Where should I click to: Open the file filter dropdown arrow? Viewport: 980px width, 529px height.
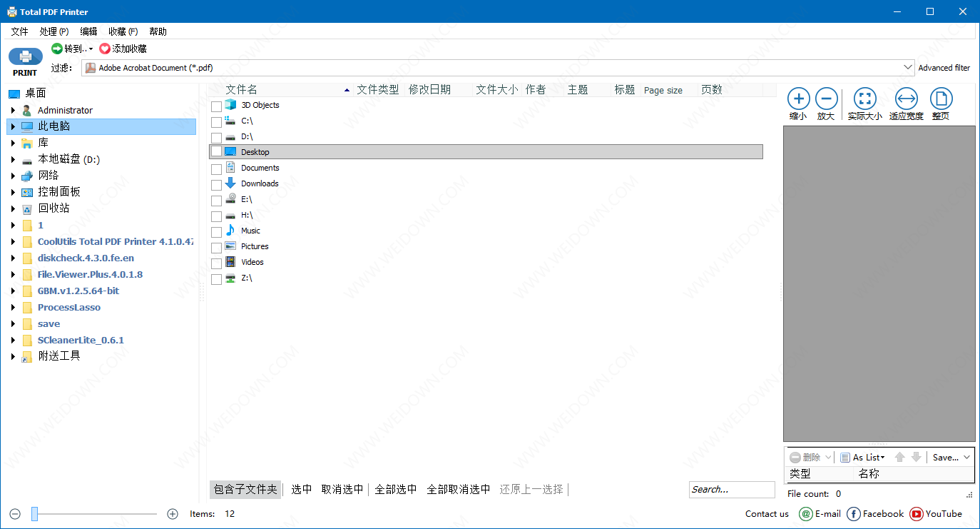pos(907,68)
